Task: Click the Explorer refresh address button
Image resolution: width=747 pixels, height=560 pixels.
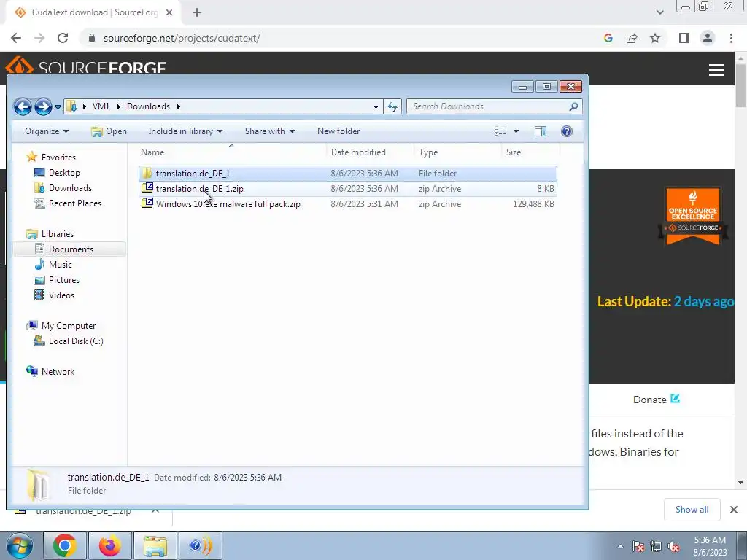Action: 392,106
